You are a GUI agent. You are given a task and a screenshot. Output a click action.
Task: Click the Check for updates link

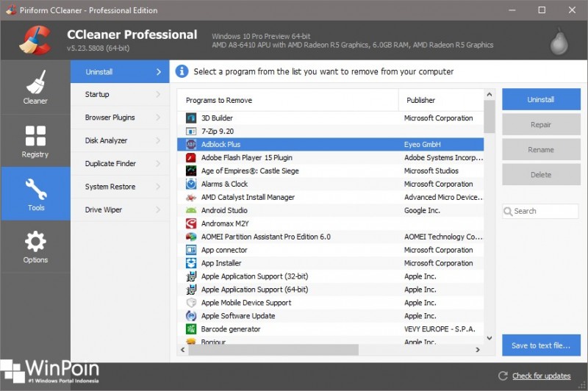[x=541, y=376]
